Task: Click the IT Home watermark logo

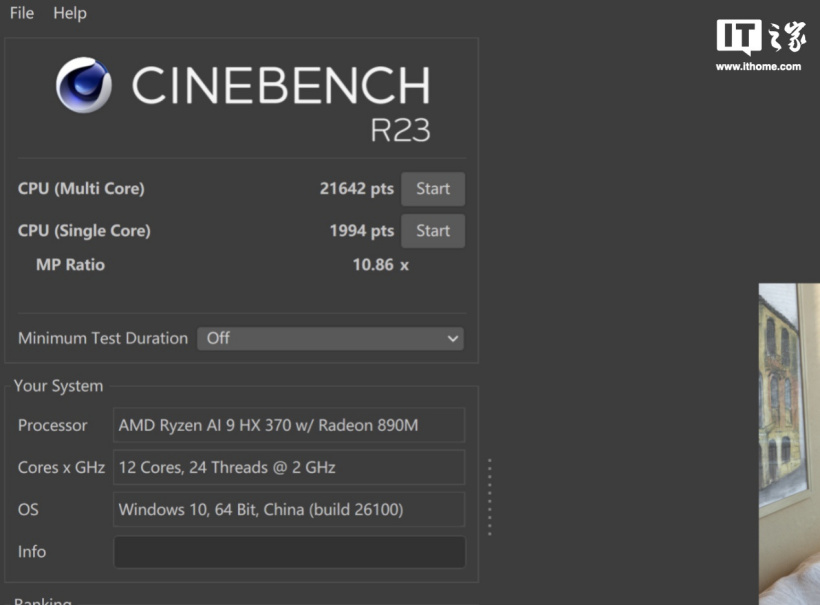Action: tap(759, 37)
